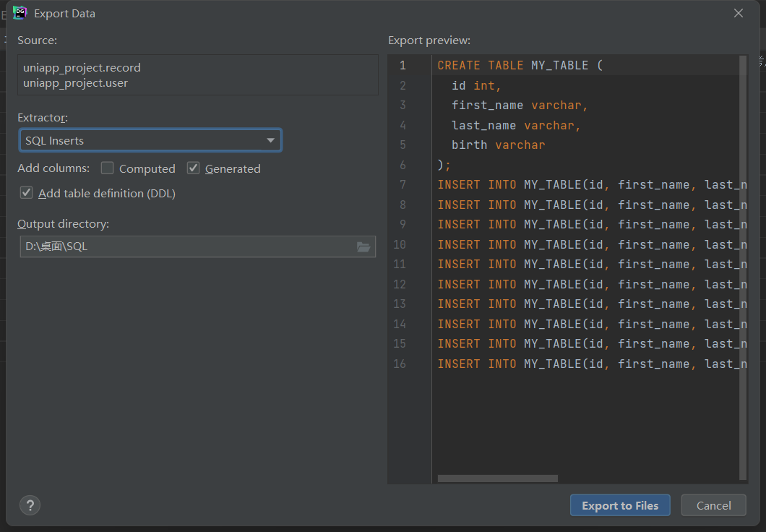Click the vertical scrollbar of export preview
The width and height of the screenshot is (766, 532).
pyautogui.click(x=743, y=267)
